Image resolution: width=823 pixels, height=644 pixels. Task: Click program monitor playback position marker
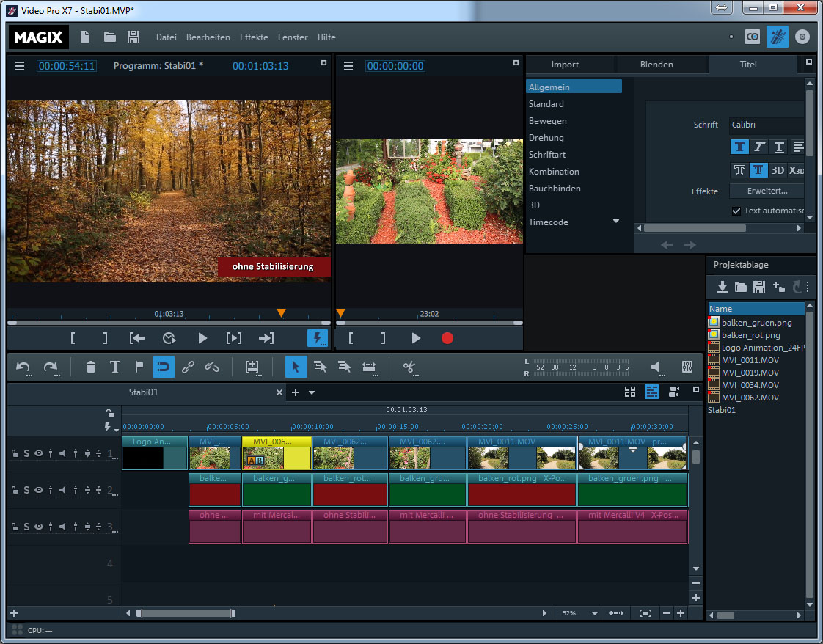282,312
